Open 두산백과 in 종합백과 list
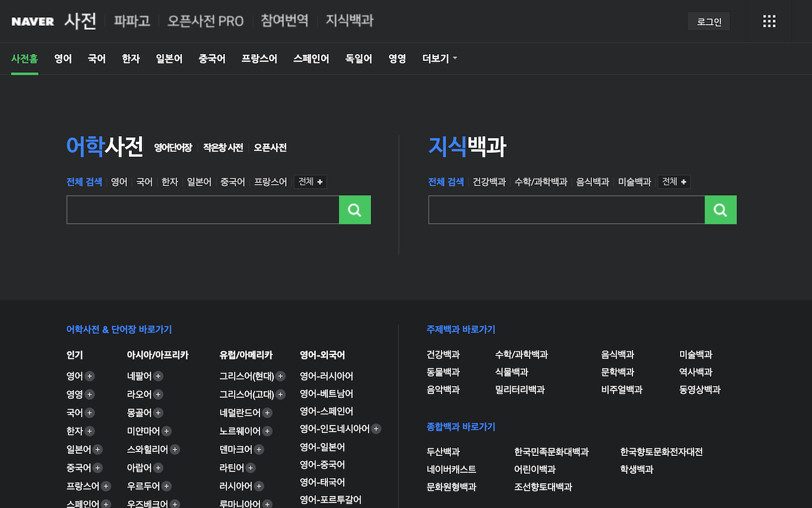 443,452
